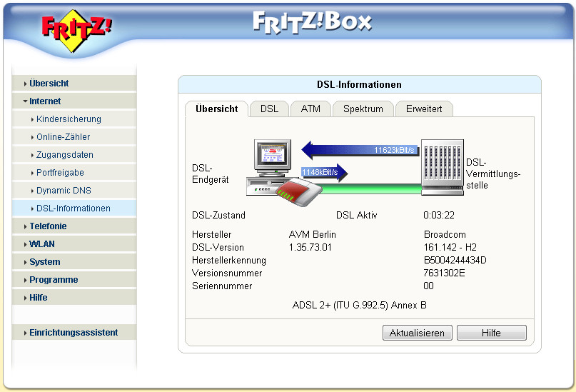Click the value 161.142 - H2
576x392 pixels.
pyautogui.click(x=450, y=247)
